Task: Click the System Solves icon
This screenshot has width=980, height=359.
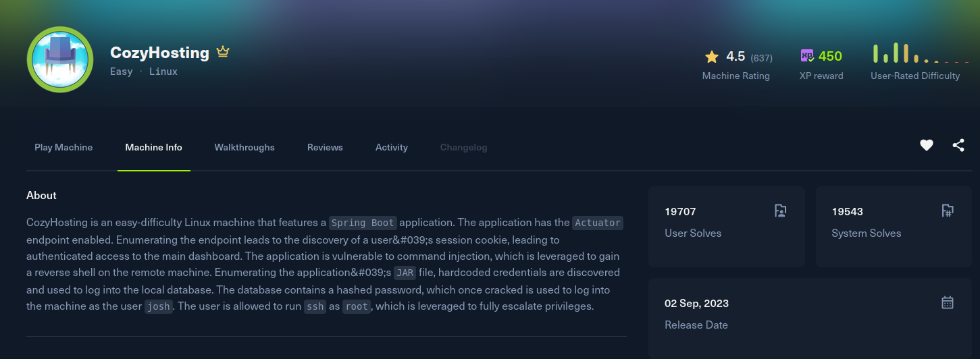Action: (947, 211)
